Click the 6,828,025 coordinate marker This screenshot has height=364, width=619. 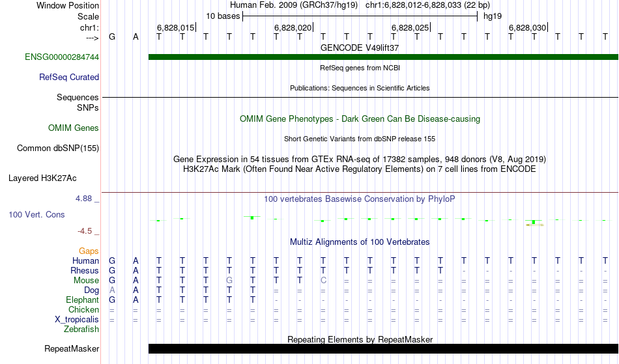click(410, 27)
